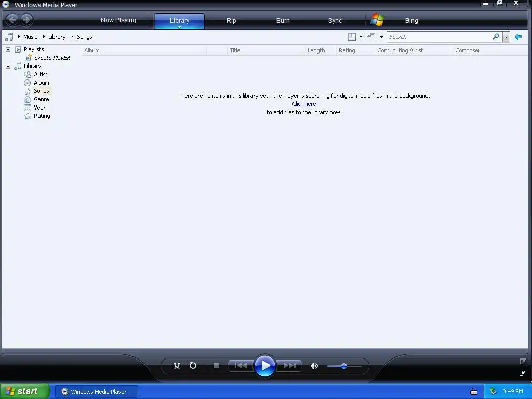Skip to Previous track
This screenshot has height=399, width=532.
coord(241,365)
